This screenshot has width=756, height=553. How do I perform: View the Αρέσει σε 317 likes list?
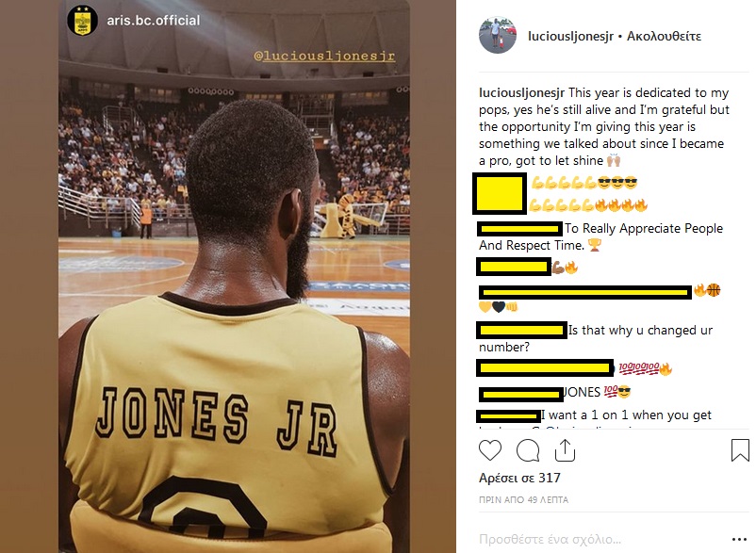519,478
